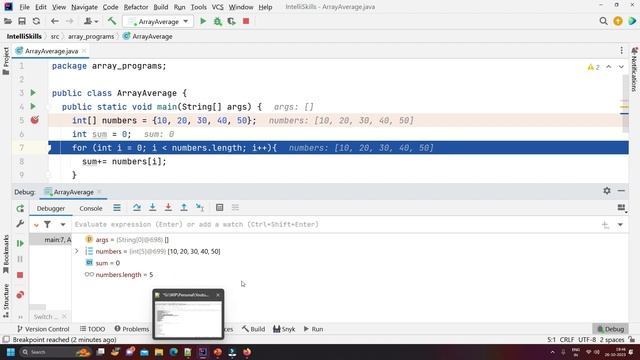Open the TODO tool window

[93, 329]
